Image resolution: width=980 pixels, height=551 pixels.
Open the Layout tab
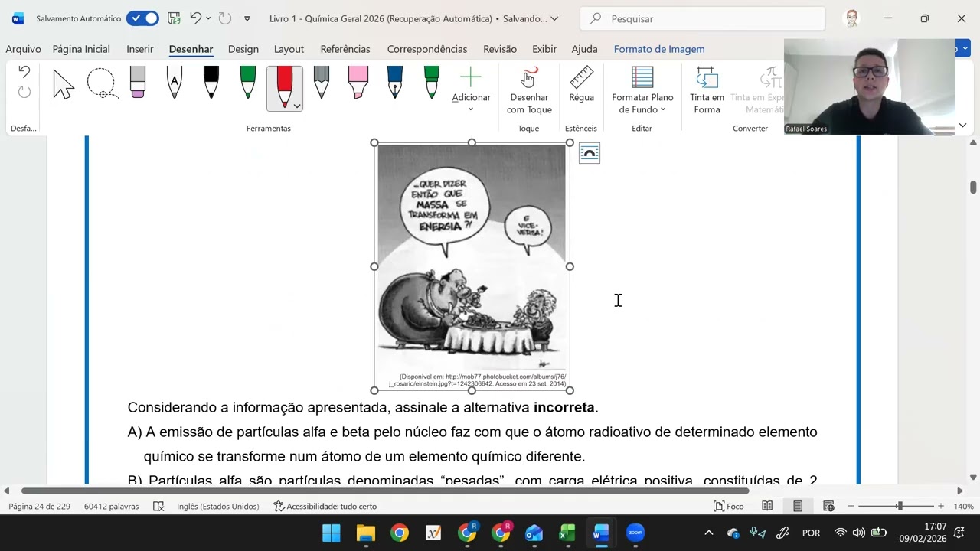289,49
